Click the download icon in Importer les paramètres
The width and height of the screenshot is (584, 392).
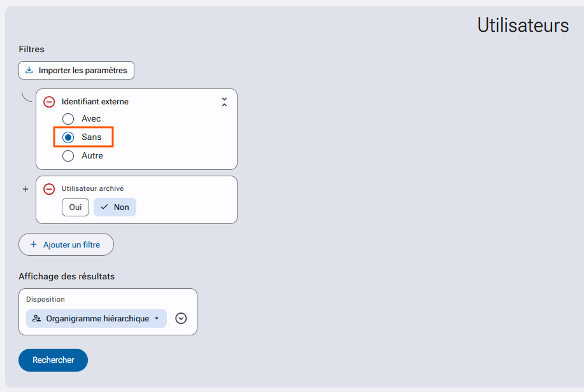coord(29,70)
